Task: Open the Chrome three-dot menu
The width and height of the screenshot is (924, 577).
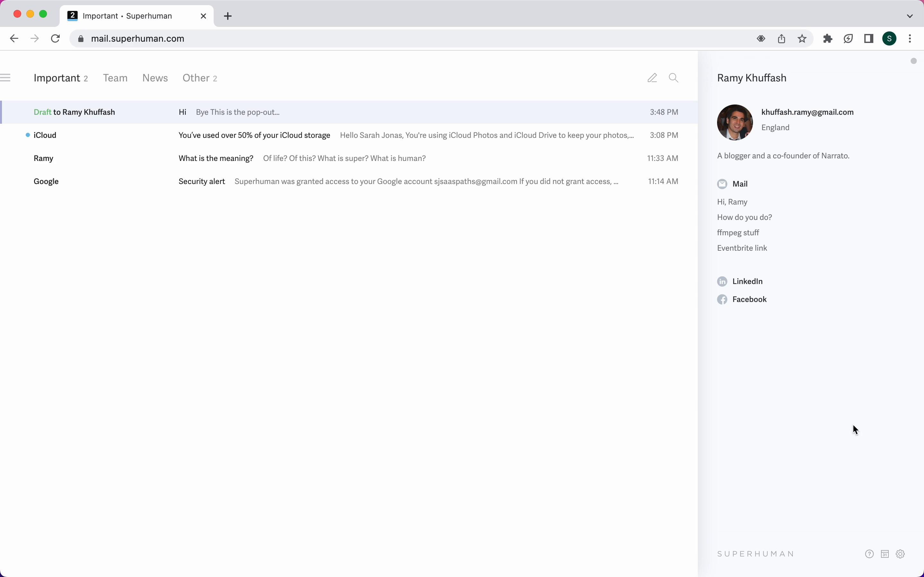Action: coord(910,38)
